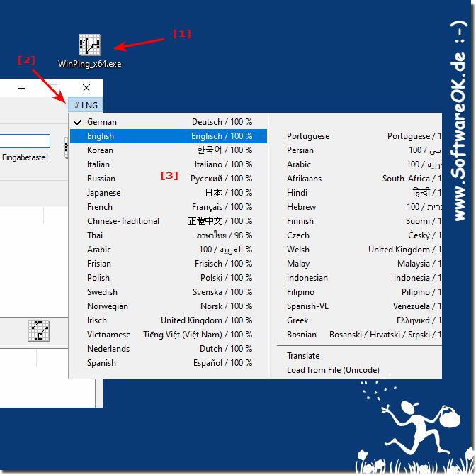This screenshot has height=475, width=476.
Task: Click Load from File (Unicode)
Action: (356, 370)
